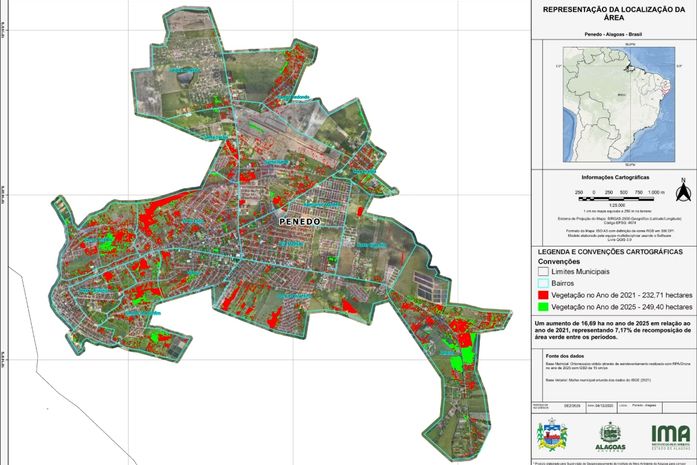Click the title 'Representação da Localização da Área'
Viewport: 697px width, 465px height.
611,14
